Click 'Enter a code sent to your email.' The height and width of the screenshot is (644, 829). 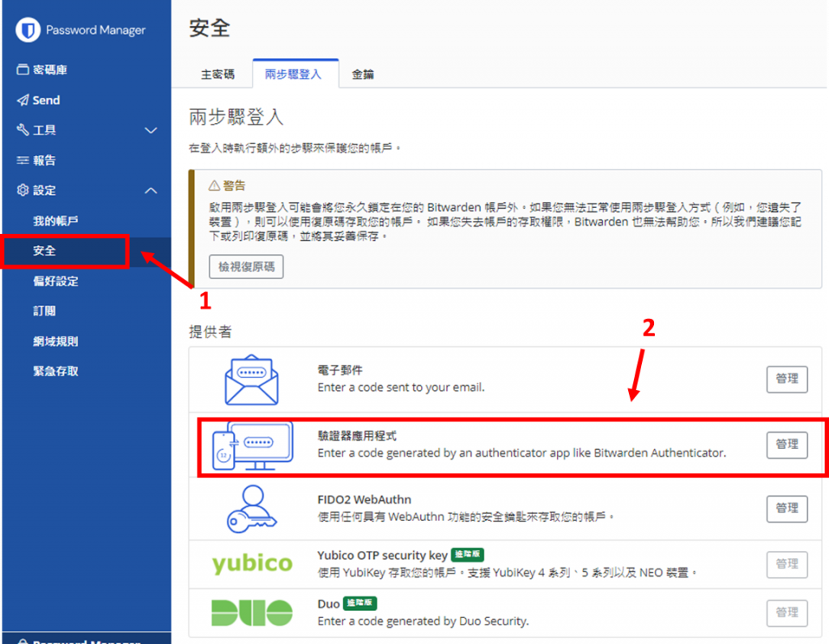(401, 388)
